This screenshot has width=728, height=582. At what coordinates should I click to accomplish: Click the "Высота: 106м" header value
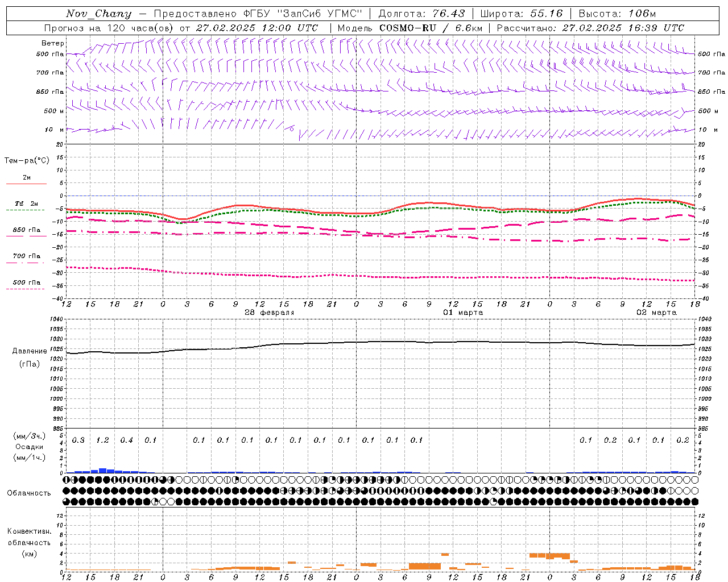[617, 14]
